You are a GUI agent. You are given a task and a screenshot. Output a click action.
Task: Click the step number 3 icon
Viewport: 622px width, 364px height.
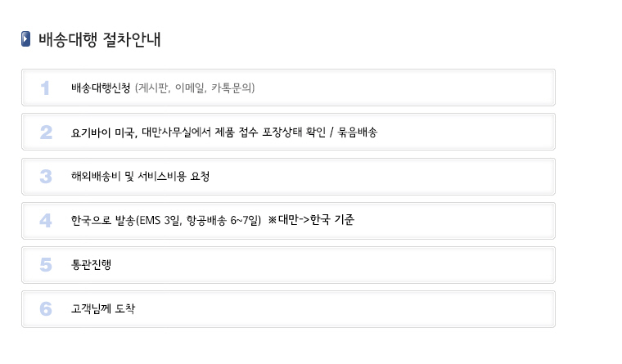(x=46, y=177)
